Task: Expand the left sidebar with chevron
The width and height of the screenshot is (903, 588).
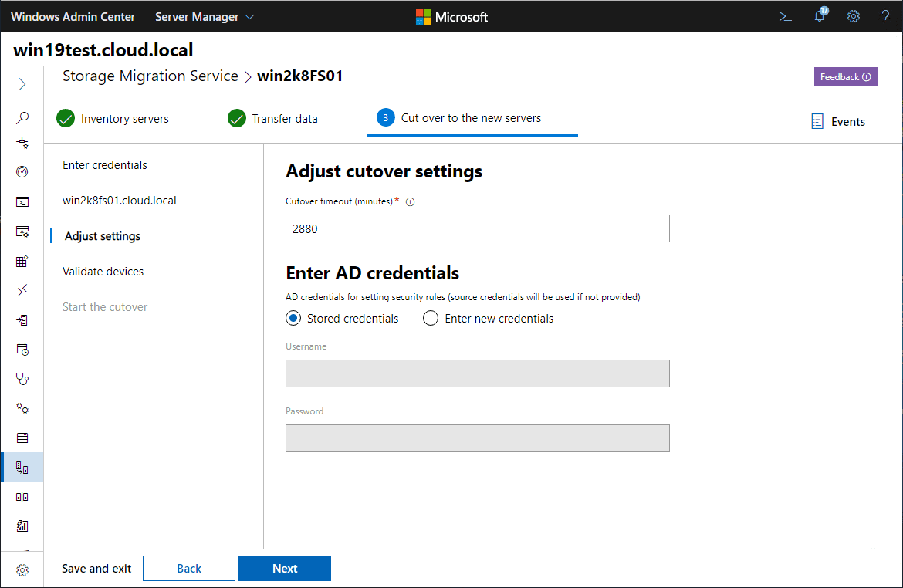Action: click(22, 84)
